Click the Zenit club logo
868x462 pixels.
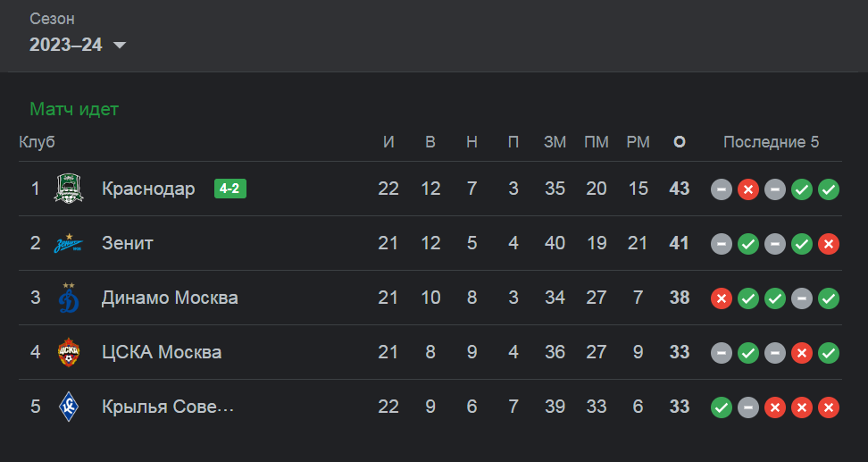pos(69,243)
